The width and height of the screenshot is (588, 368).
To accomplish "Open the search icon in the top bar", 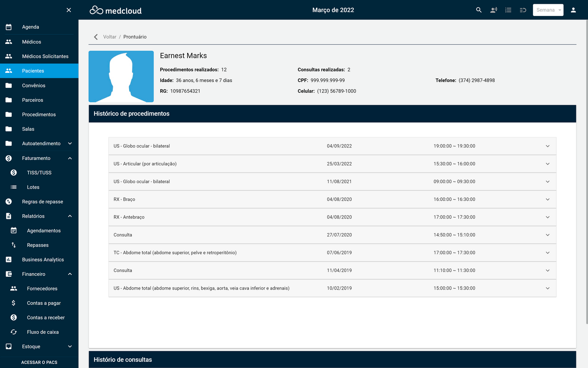I will point(479,9).
